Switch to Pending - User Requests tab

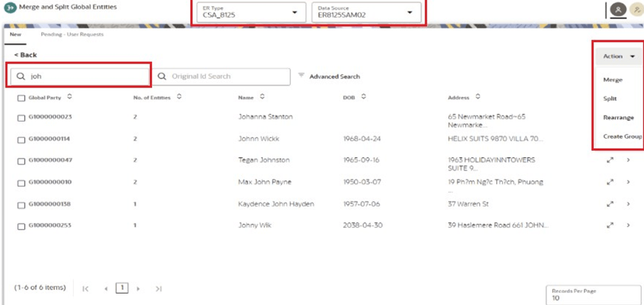(72, 35)
